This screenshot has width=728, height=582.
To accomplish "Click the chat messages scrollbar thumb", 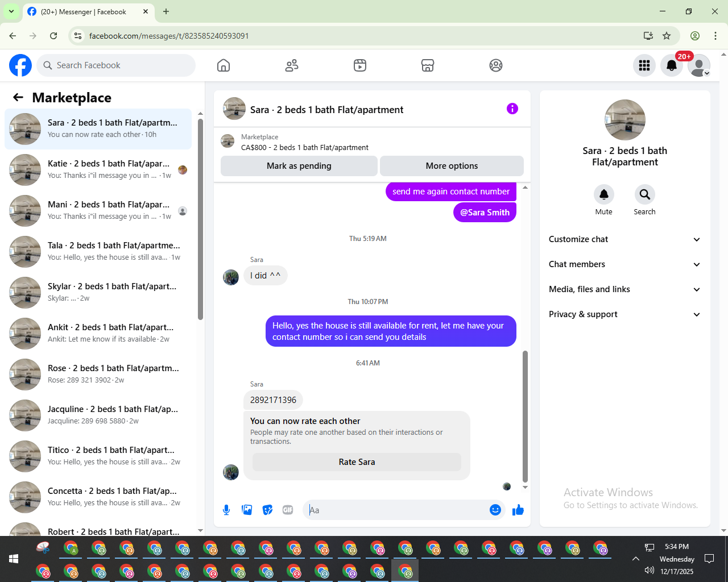I will point(525,417).
